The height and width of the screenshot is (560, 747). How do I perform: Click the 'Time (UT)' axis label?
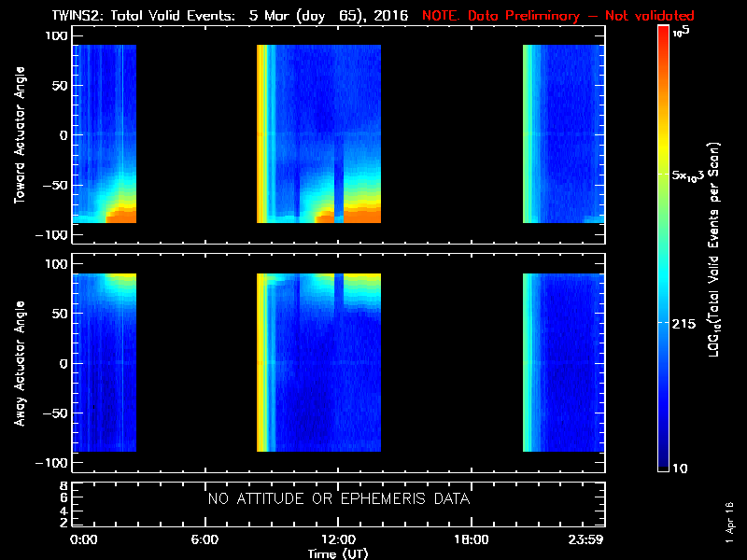pos(338,553)
